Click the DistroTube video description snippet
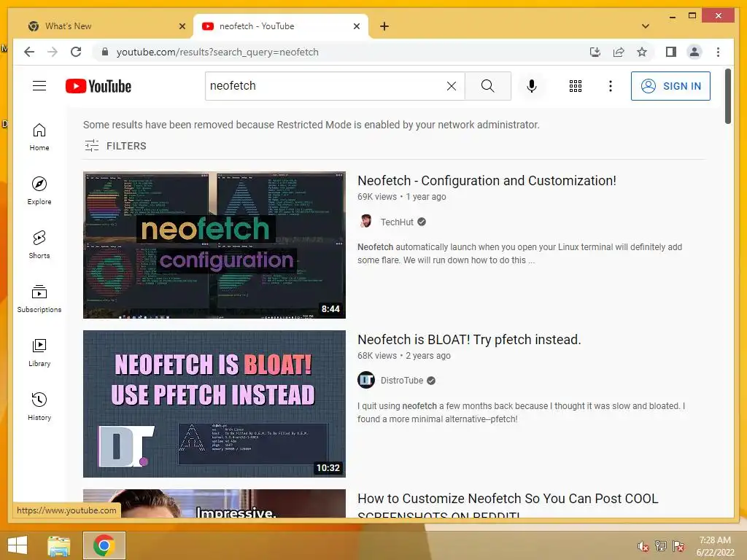 click(521, 413)
